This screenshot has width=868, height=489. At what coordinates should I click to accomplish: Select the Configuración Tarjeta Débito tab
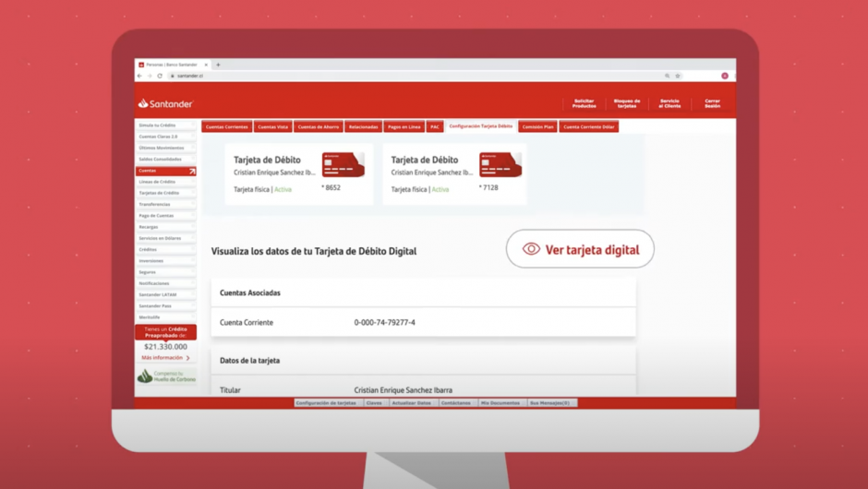(x=480, y=126)
